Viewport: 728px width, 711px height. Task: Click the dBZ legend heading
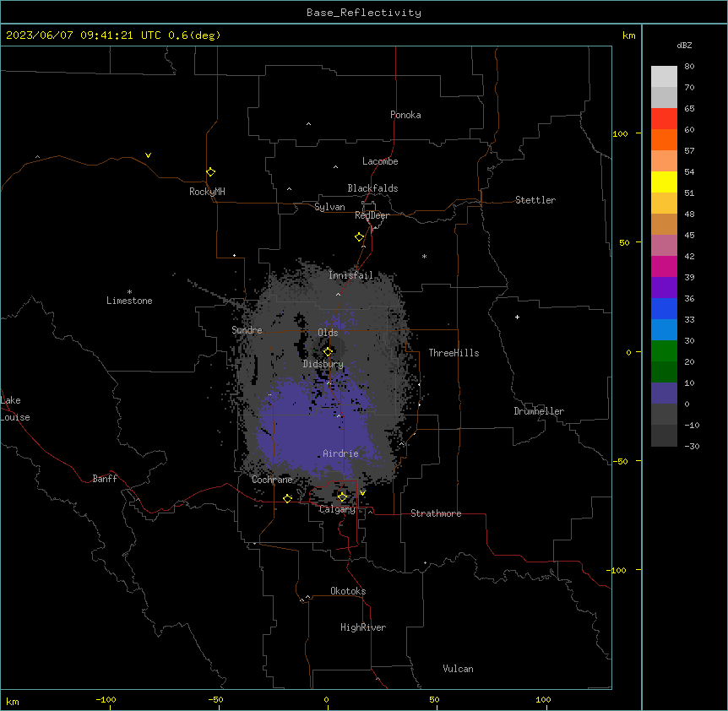point(684,45)
